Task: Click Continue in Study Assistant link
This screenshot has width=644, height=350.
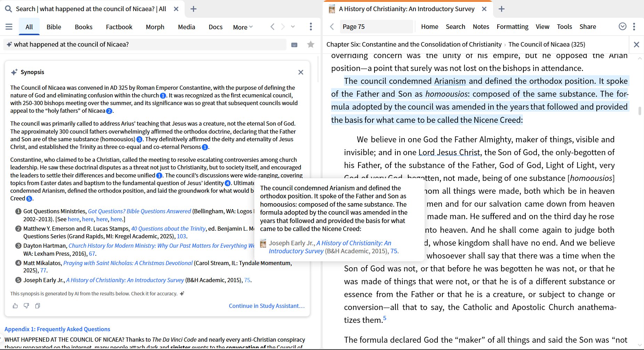Action: point(267,306)
